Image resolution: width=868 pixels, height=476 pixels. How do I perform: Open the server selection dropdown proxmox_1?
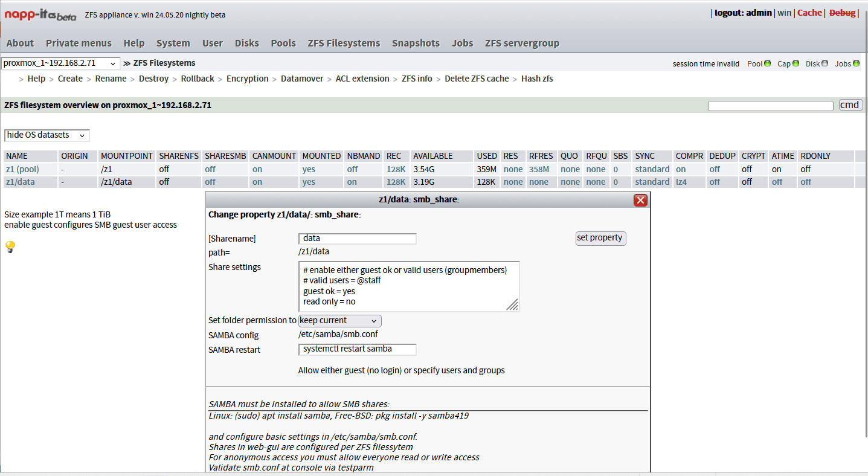(60, 63)
